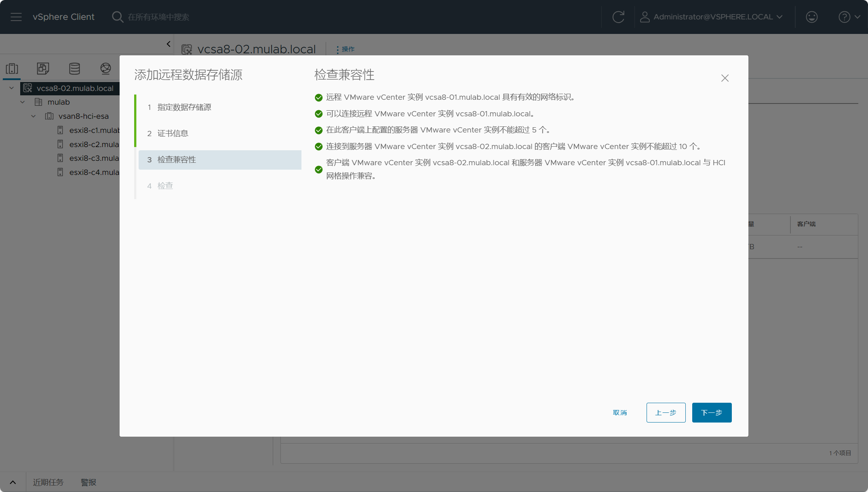Image resolution: width=868 pixels, height=492 pixels.
Task: Click the green check for 5 server limit
Action: coord(318,130)
